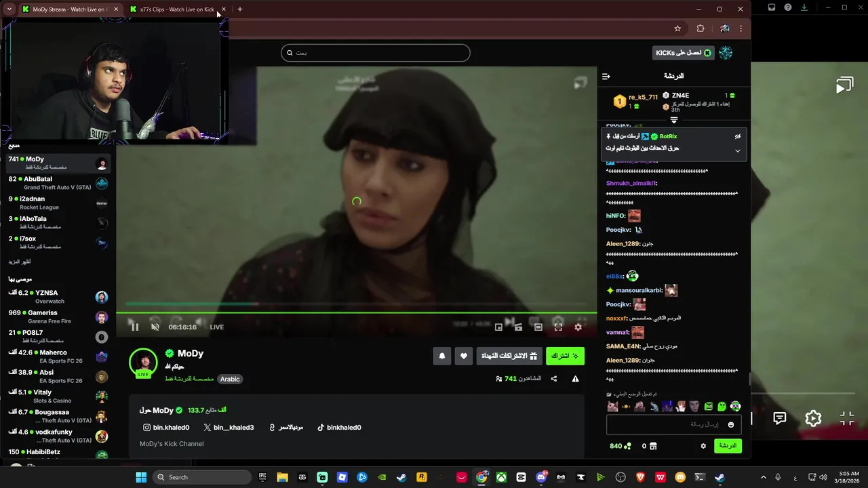Image resolution: width=868 pixels, height=488 pixels.
Task: Open Shmukh_almalki1 chat username
Action: point(631,183)
